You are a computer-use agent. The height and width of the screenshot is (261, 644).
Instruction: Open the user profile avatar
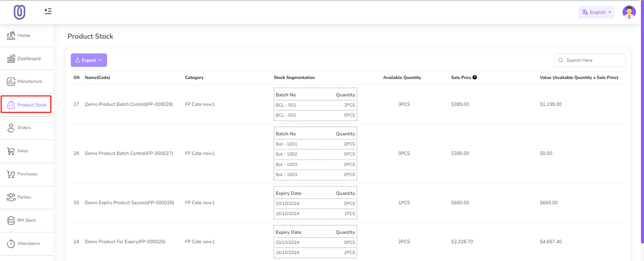[629, 12]
